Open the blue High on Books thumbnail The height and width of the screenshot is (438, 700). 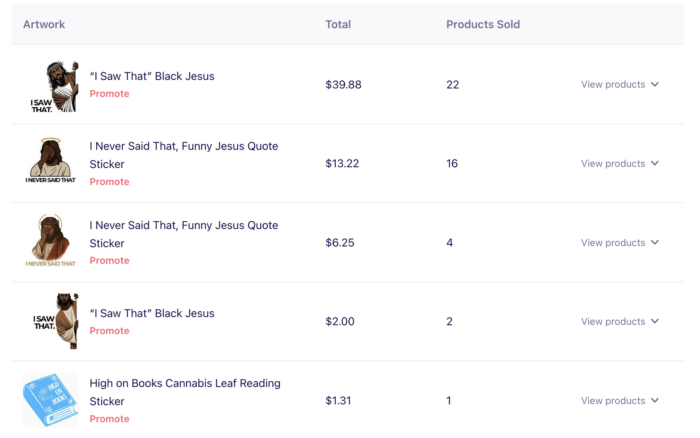point(50,400)
